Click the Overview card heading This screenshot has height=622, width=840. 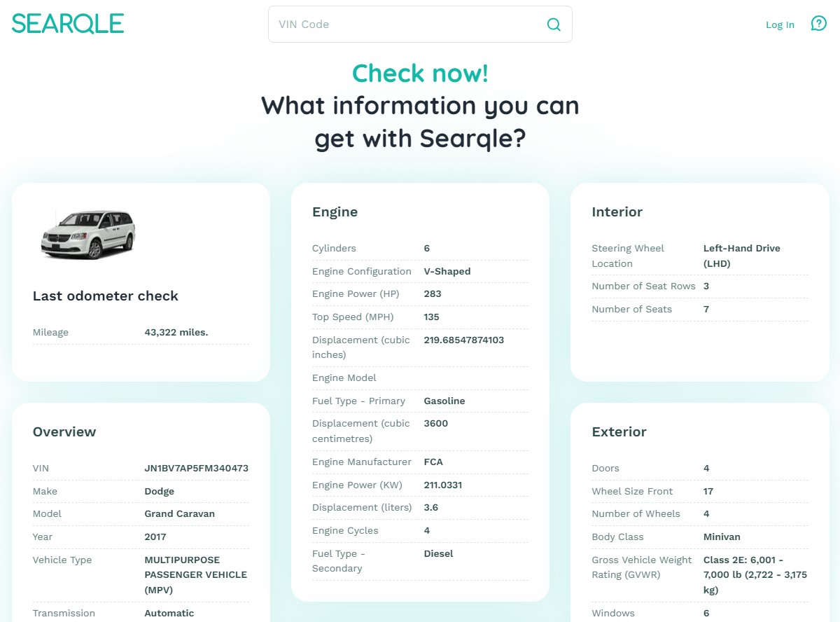point(64,431)
